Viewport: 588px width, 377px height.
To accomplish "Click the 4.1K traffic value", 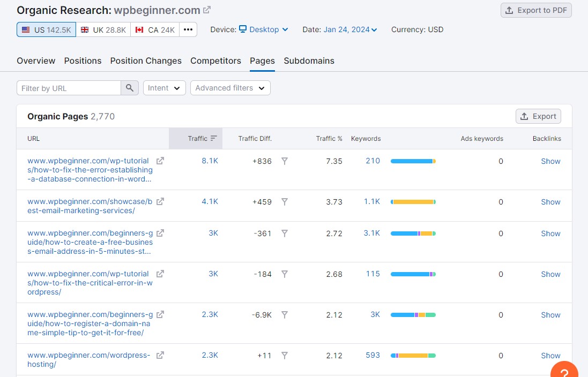I will point(210,201).
